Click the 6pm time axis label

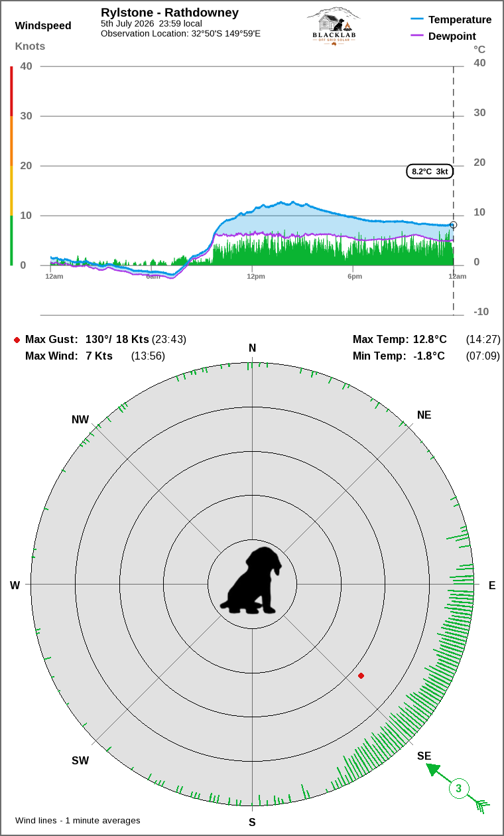355,276
